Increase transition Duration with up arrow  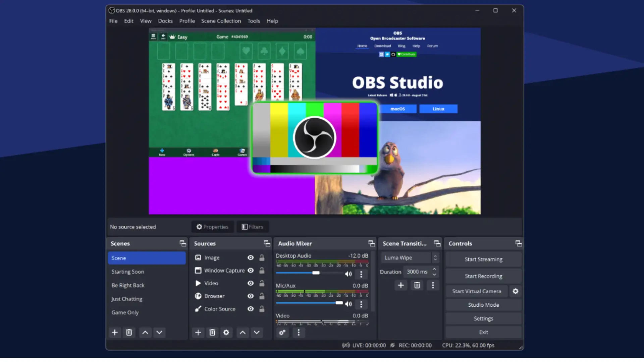coord(434,269)
